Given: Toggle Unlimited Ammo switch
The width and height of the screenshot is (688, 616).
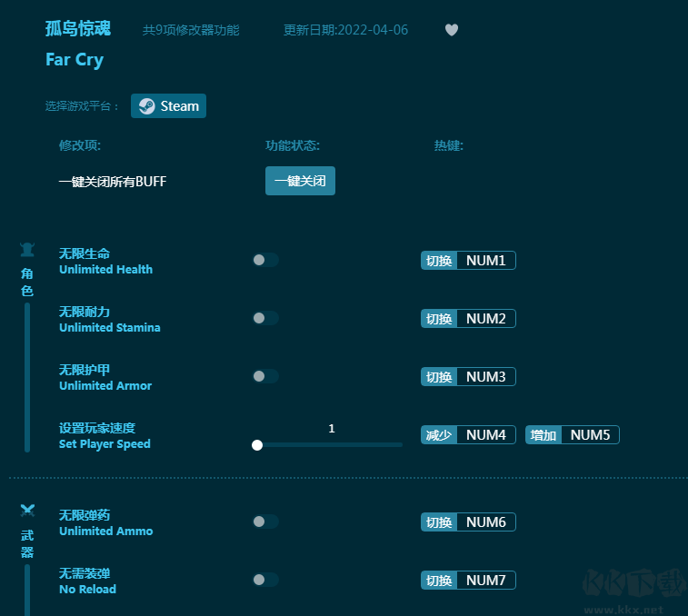Looking at the screenshot, I should pyautogui.click(x=265, y=522).
